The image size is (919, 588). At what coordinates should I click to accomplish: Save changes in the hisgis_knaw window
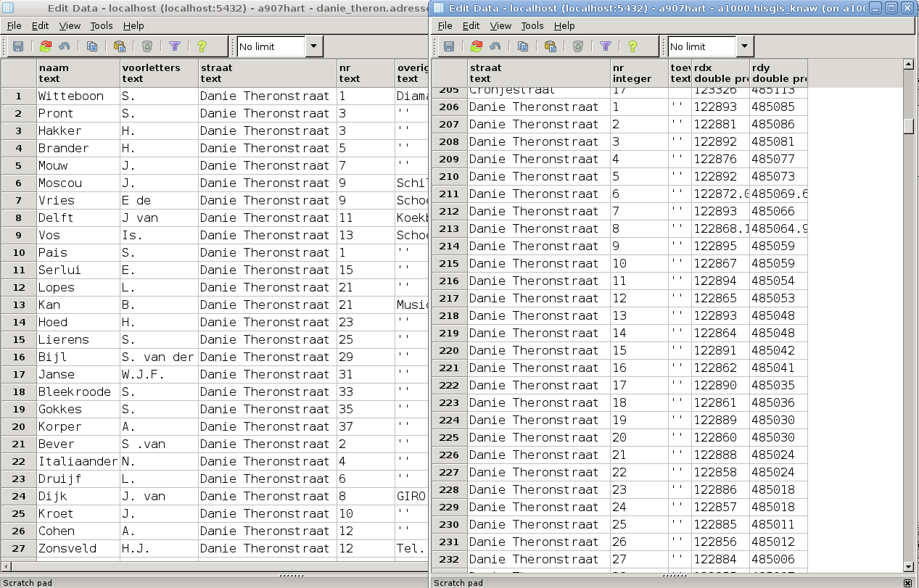click(x=449, y=46)
